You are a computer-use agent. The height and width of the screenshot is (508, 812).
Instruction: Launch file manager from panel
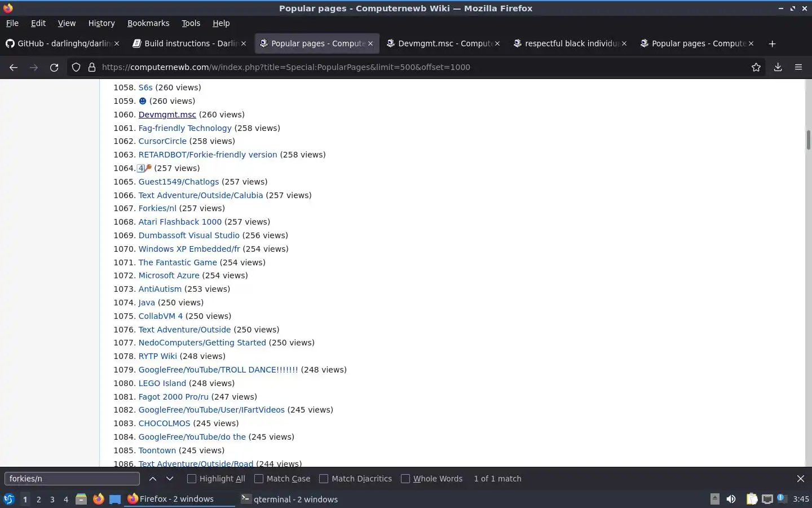coord(81,499)
